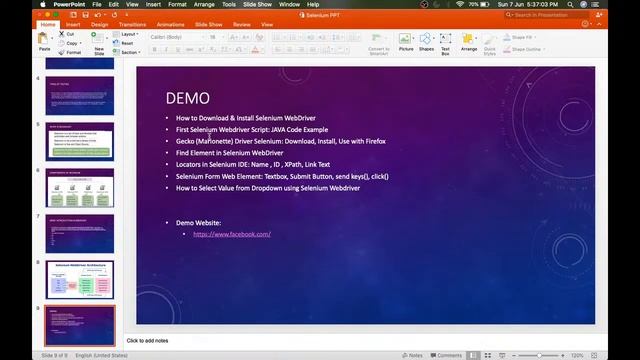640x360 pixels.
Task: Open the Animations ribbon tab
Action: (x=170, y=24)
